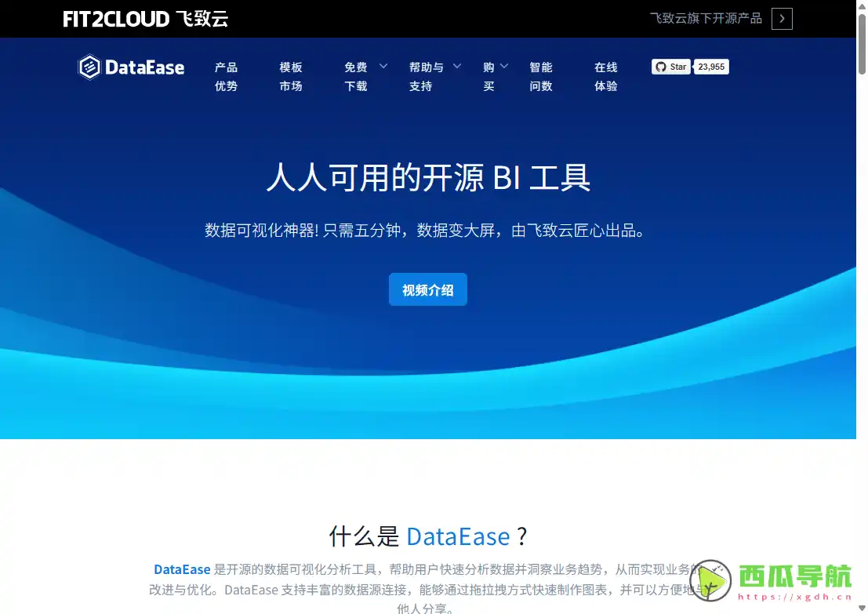Image resolution: width=868 pixels, height=614 pixels.
Task: Open the 在线体验 menu item
Action: (x=605, y=76)
